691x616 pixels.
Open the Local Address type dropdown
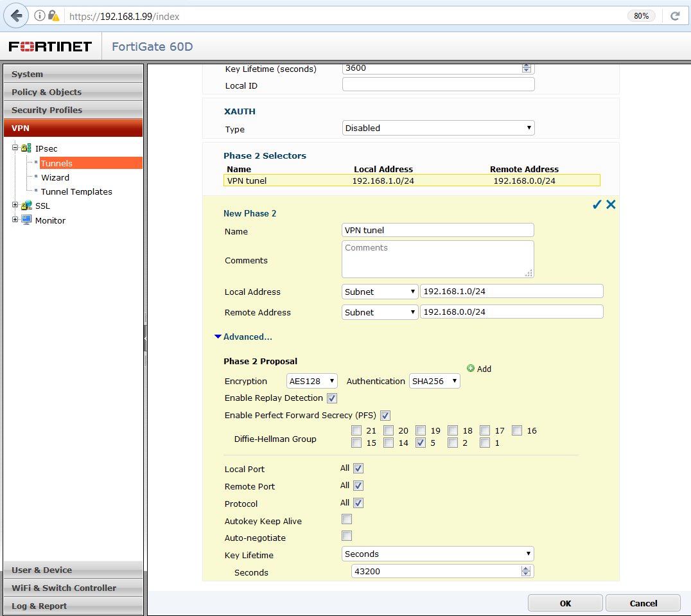point(380,292)
